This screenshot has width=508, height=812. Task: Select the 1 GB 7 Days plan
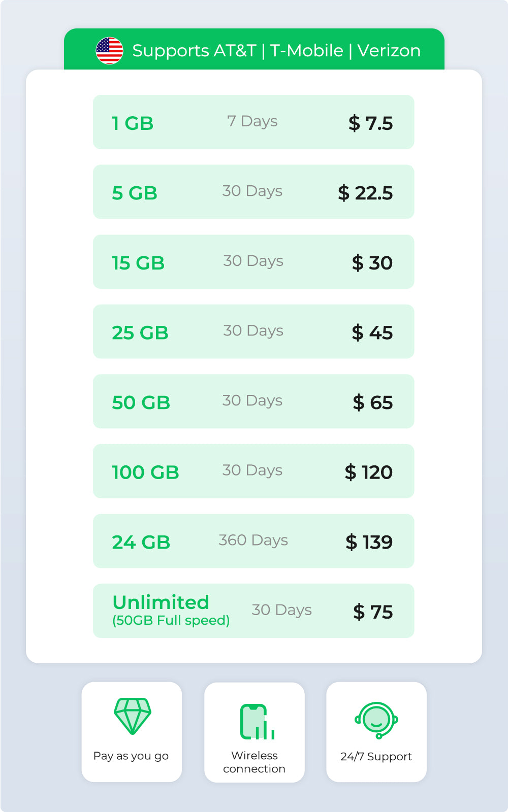(253, 122)
